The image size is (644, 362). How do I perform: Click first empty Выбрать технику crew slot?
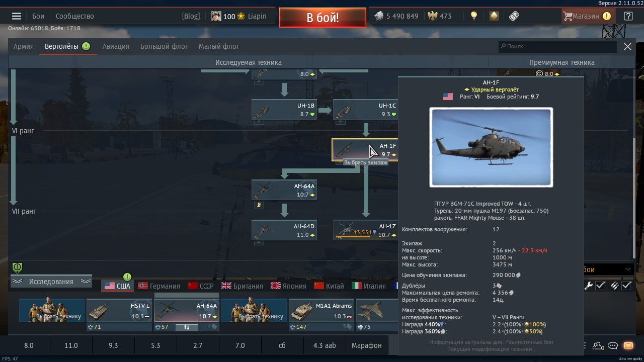coord(52,310)
